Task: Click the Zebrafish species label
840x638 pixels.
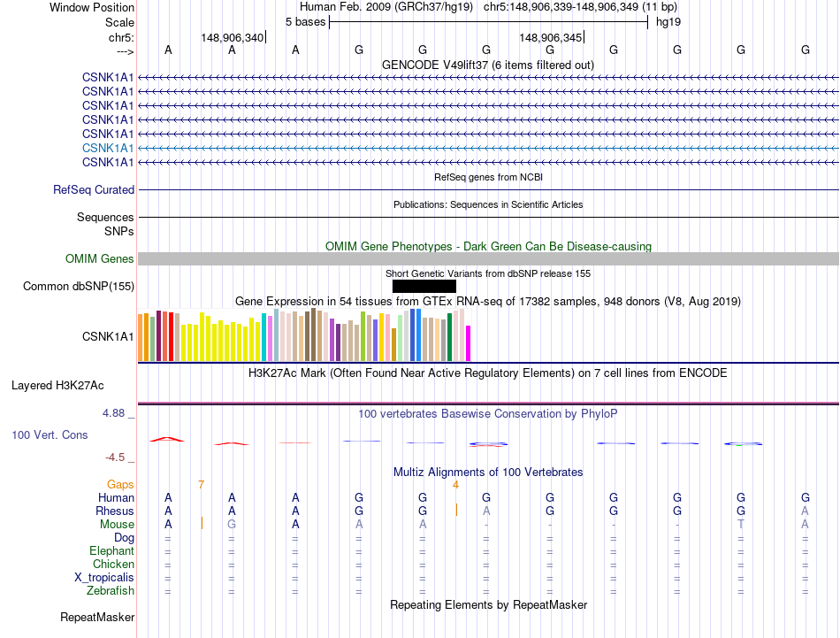Action: tap(111, 590)
